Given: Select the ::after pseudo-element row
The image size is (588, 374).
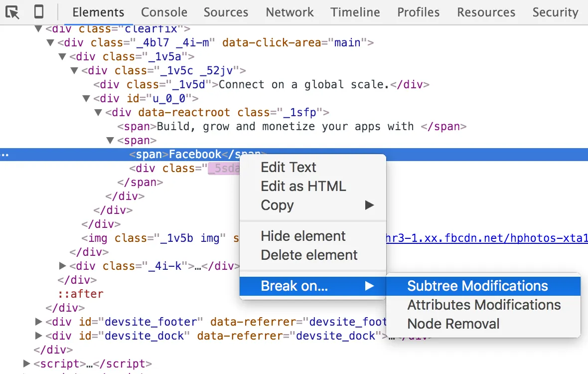Looking at the screenshot, I should pyautogui.click(x=74, y=294).
